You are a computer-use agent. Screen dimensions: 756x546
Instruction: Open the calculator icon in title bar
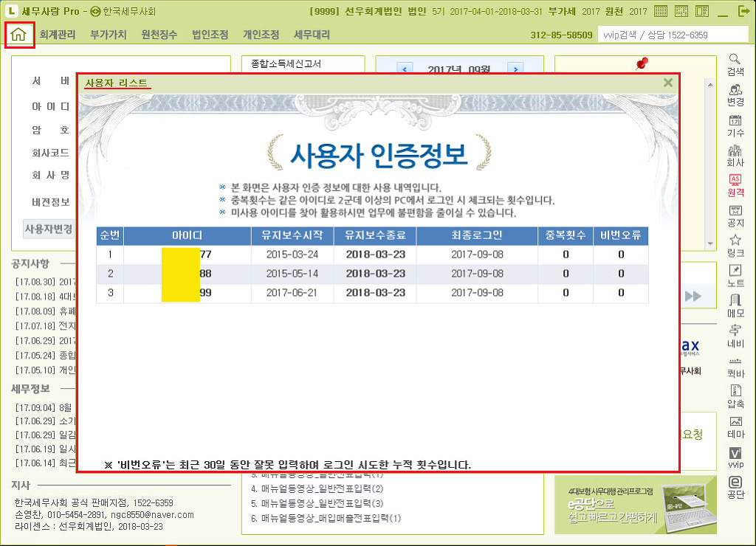pos(661,11)
